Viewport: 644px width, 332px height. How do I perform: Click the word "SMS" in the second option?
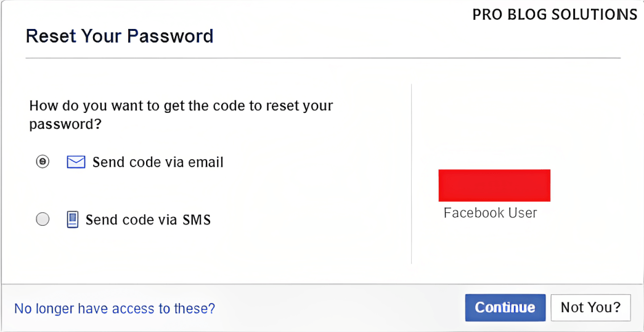(x=196, y=220)
